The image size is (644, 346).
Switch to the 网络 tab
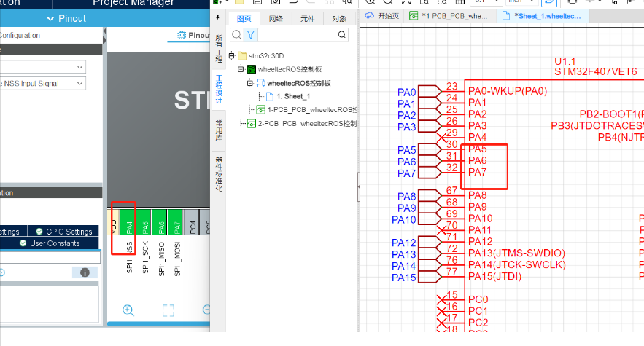276,19
